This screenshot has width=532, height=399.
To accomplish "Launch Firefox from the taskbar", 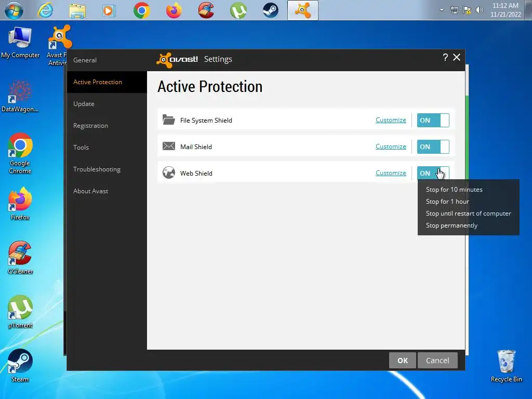I will [174, 10].
